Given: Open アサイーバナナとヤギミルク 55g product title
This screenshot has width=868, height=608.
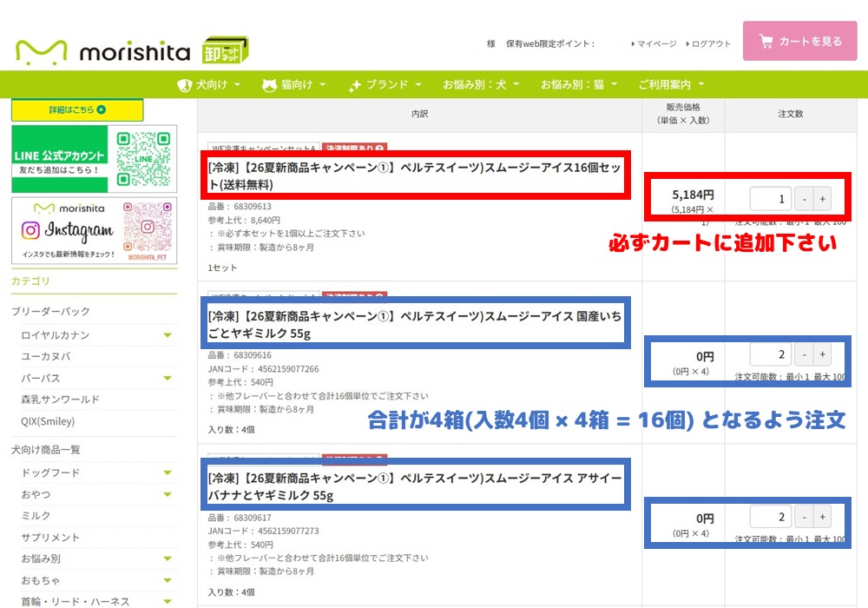Looking at the screenshot, I should pos(415,486).
